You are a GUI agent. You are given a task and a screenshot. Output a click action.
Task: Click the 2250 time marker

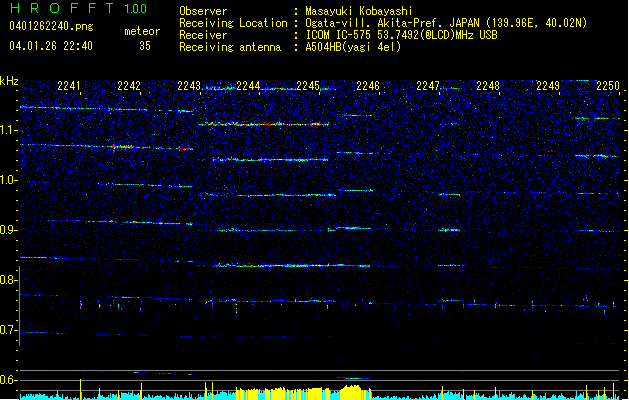(x=608, y=85)
